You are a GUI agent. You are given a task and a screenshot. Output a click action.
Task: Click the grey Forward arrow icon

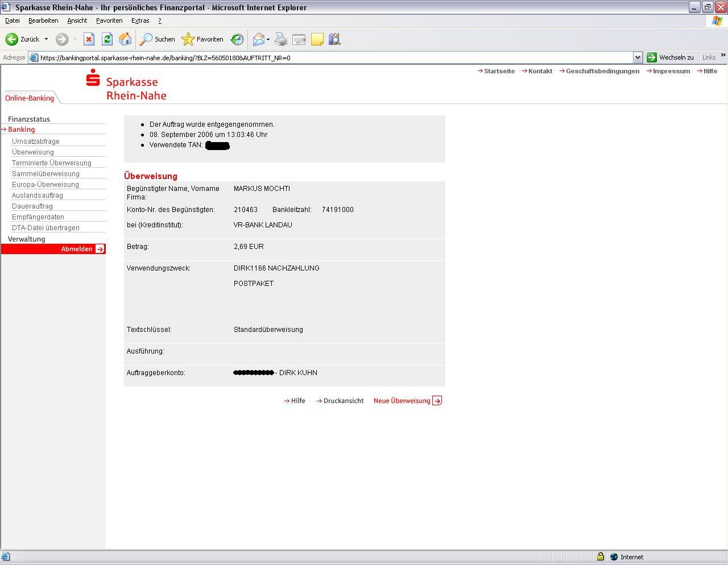click(x=61, y=39)
